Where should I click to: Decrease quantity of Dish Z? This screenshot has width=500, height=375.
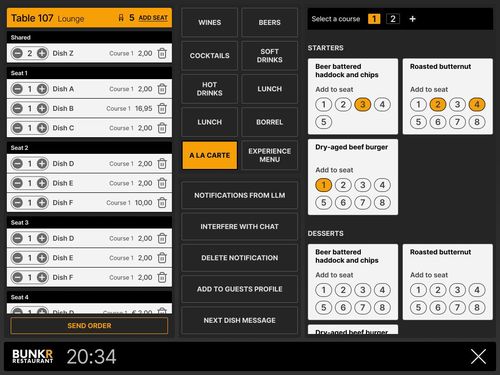[17, 53]
